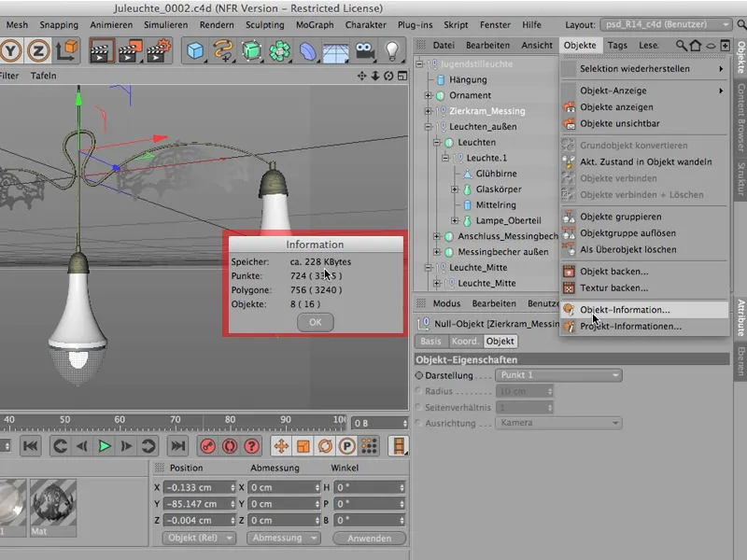Open the render settings clapperboard with gear

(158, 50)
